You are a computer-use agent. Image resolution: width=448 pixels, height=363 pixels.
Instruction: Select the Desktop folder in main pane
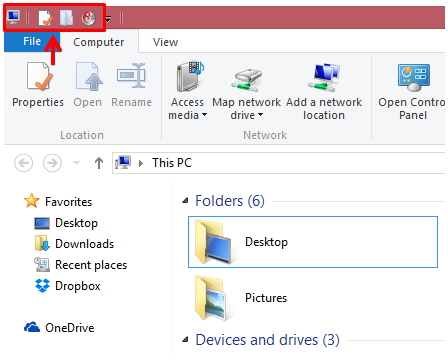point(313,242)
